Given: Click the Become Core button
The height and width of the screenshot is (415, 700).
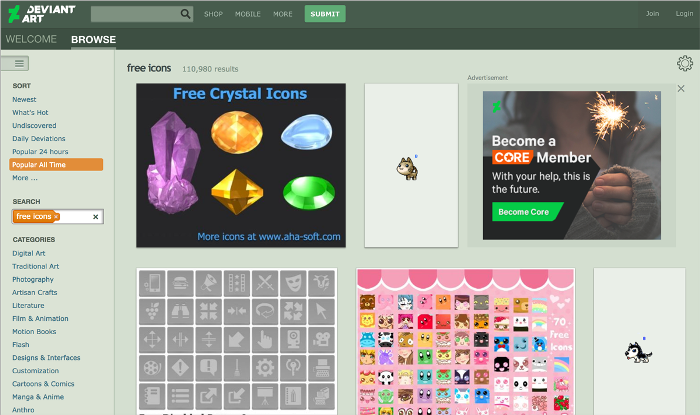Looking at the screenshot, I should (526, 212).
